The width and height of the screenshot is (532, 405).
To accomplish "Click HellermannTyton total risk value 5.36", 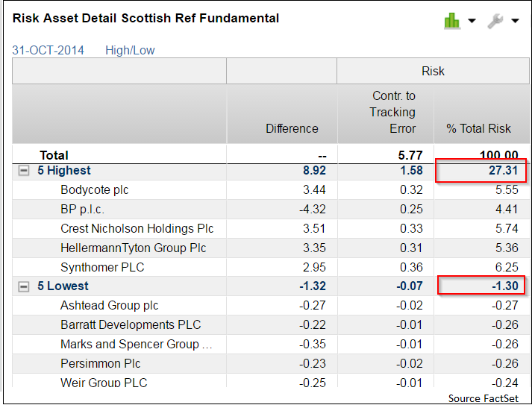I will pos(507,248).
